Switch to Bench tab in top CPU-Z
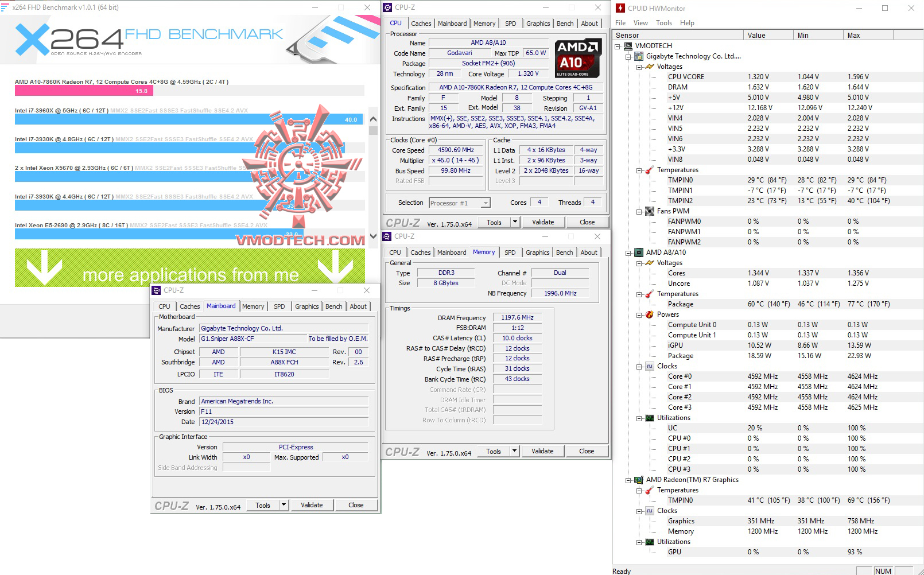The height and width of the screenshot is (575, 924). (x=565, y=24)
